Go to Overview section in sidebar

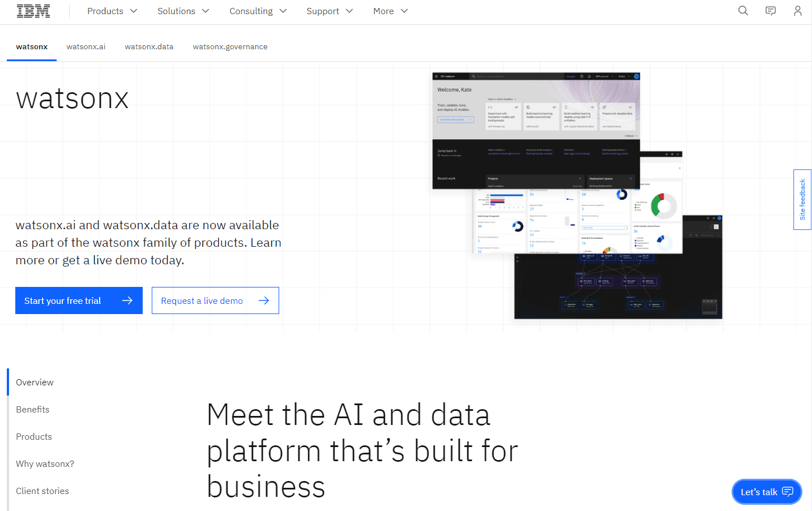[x=35, y=383]
